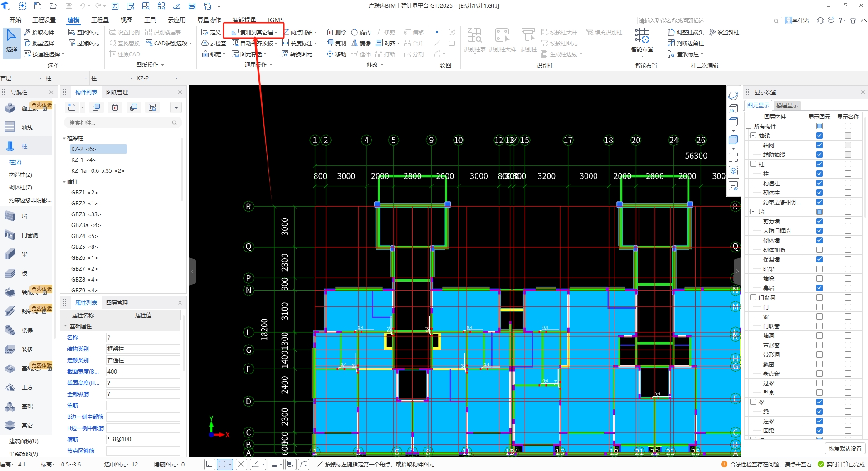Viewport: 868px width, 471px height.
Task: Collapse 墙 group in display settings
Action: coord(753,212)
